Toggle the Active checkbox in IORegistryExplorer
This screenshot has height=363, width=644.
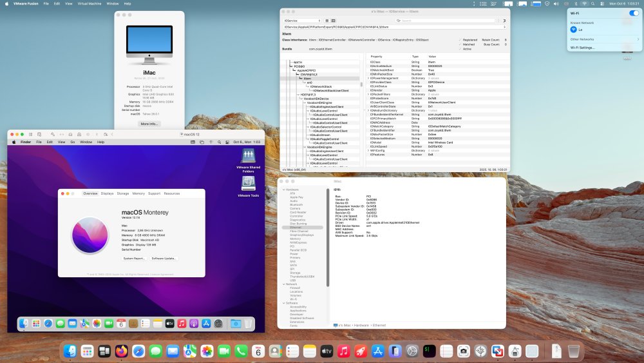(460, 49)
